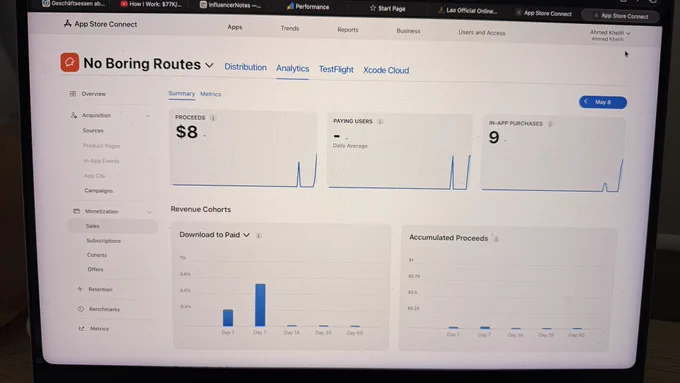680x383 pixels.
Task: Switch to the TestFlight tab
Action: [336, 69]
